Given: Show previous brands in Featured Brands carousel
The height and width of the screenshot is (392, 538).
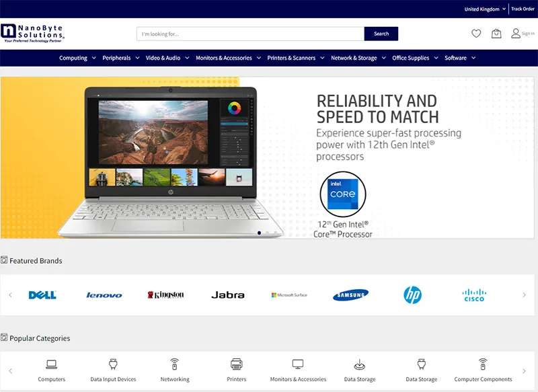Looking at the screenshot, I should point(11,295).
